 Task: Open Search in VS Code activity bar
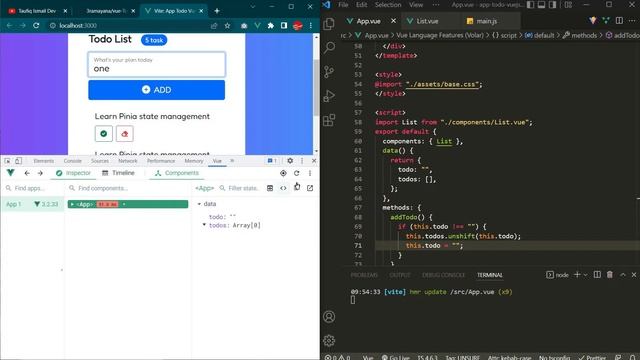[329, 48]
